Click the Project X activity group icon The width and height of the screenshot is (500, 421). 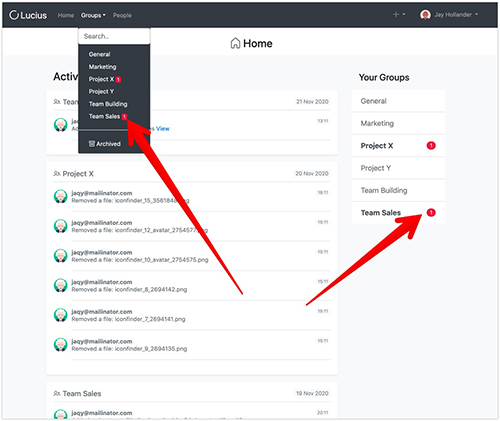click(57, 174)
